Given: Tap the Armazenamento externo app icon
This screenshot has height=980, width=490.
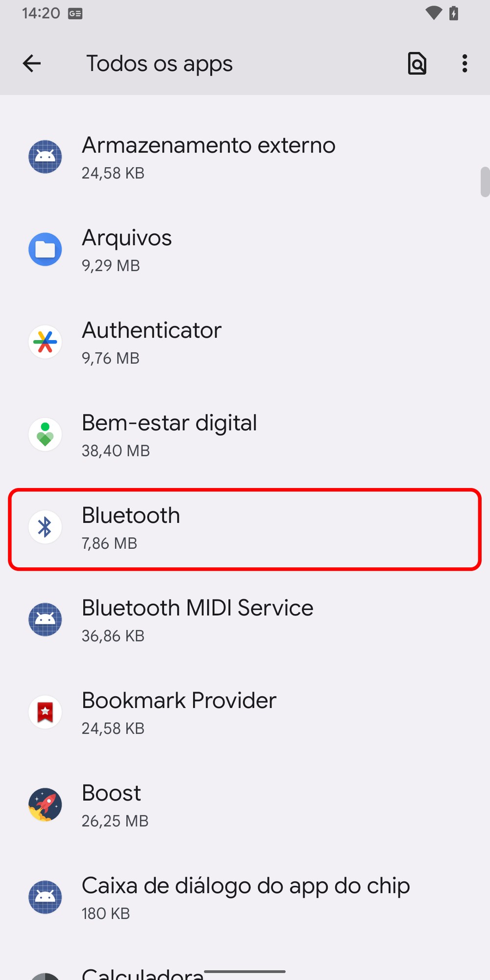Looking at the screenshot, I should 45,157.
